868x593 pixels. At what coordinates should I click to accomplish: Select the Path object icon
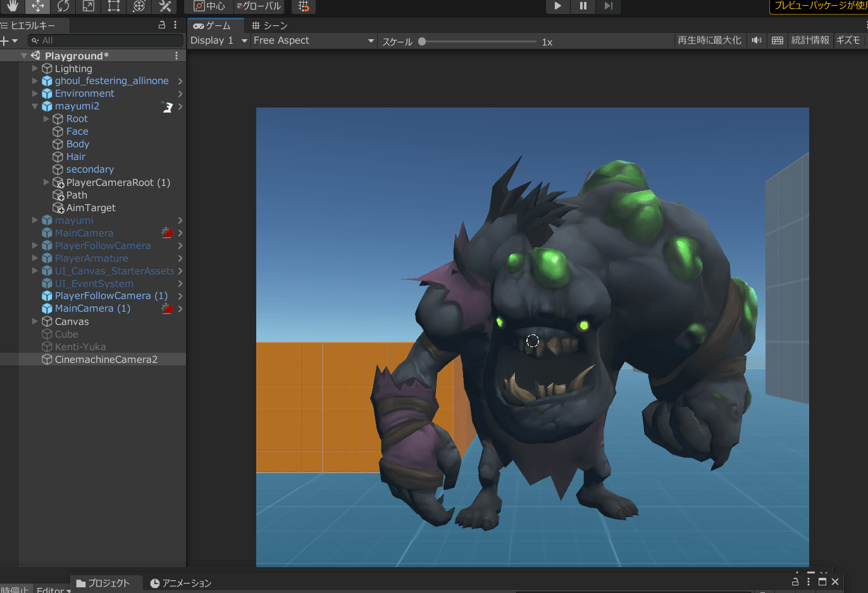pos(58,195)
